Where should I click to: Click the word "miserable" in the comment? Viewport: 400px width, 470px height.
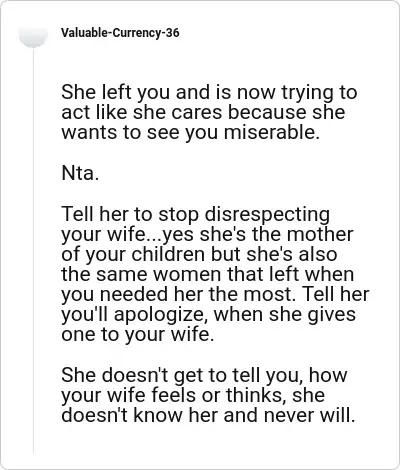coord(269,133)
